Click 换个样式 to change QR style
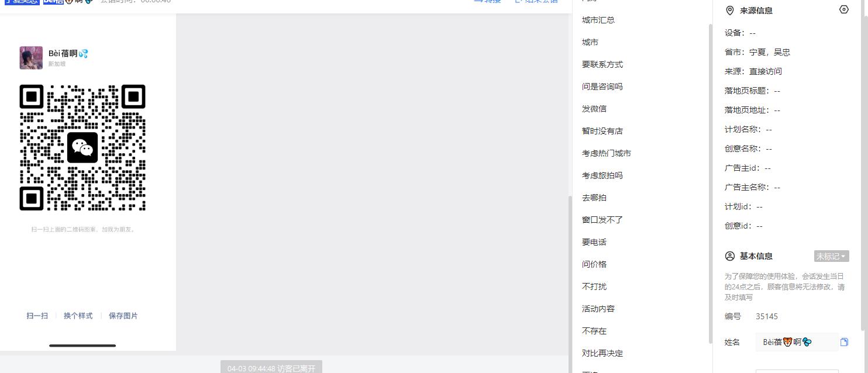The height and width of the screenshot is (373, 868). click(x=78, y=316)
